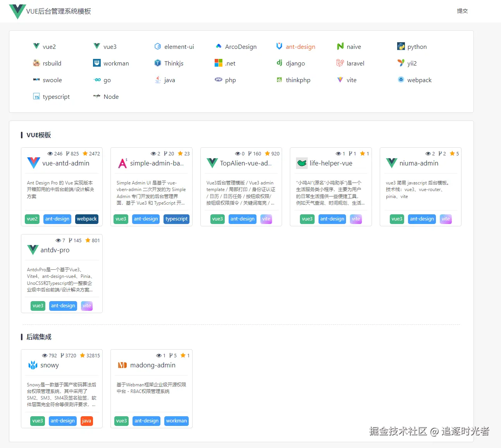Click the typescript TS icon
501x448 pixels.
pyautogui.click(x=36, y=96)
